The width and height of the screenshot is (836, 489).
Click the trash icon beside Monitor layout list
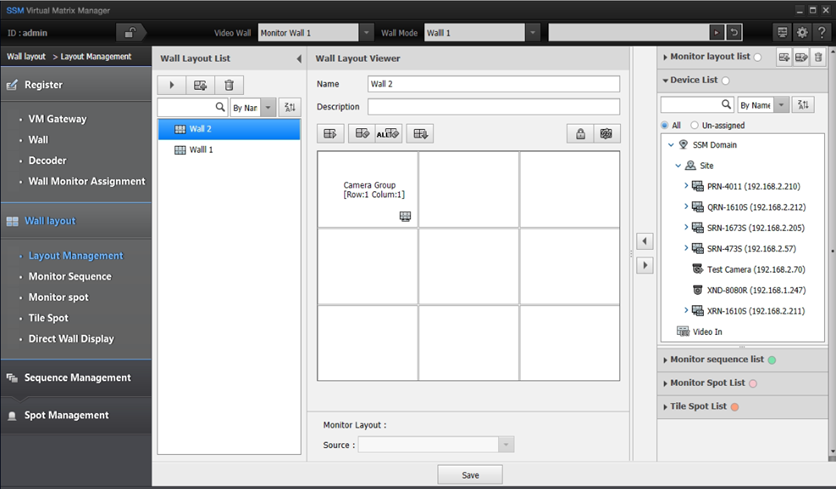coord(818,57)
